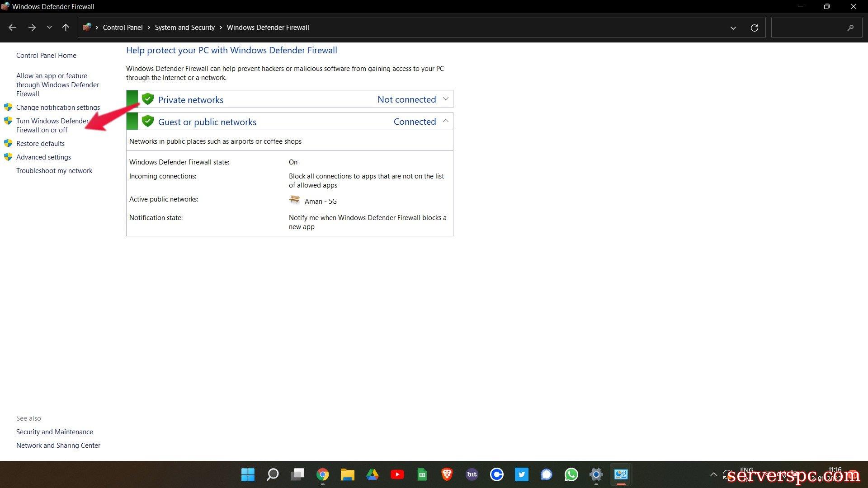Open recent locations dropdown arrow
Screen dimensions: 868x488
49,28
